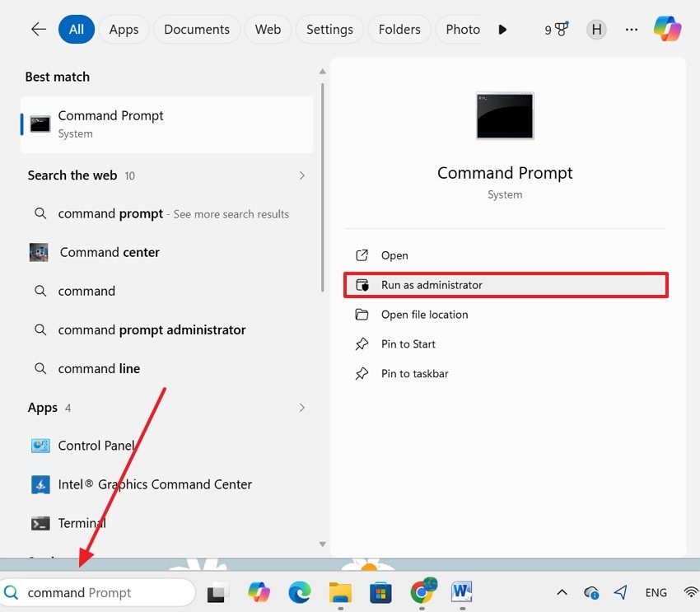700x612 pixels.
Task: Choose Run as administrator
Action: 506,285
